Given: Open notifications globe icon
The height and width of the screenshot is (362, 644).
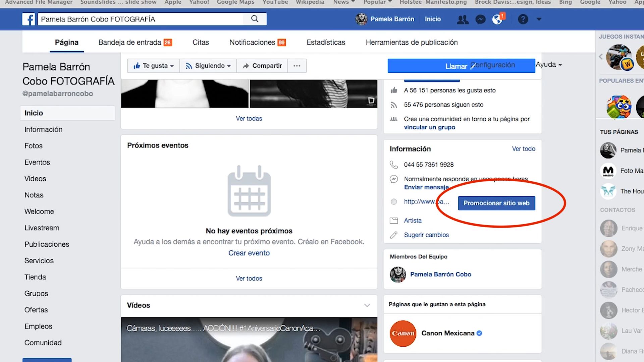Looking at the screenshot, I should point(498,19).
